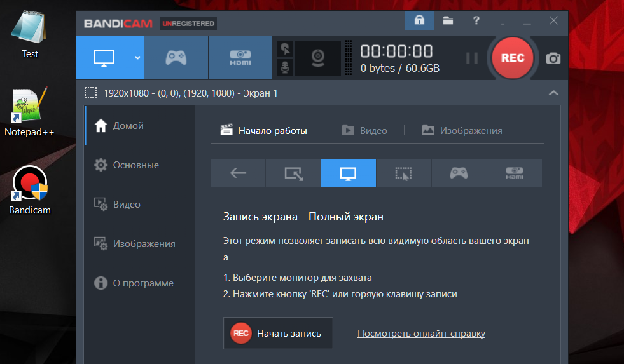
Task: Take a screenshot with the camera icon
Action: point(553,58)
